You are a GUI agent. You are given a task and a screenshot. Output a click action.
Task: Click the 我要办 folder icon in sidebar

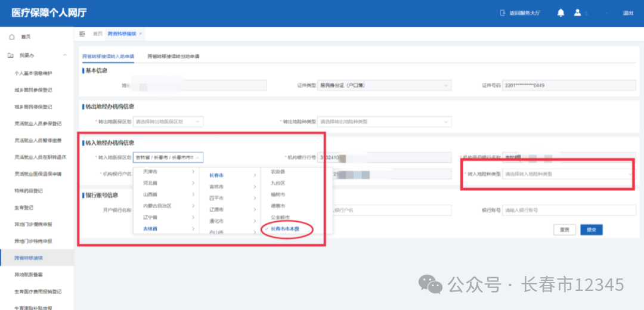point(11,55)
